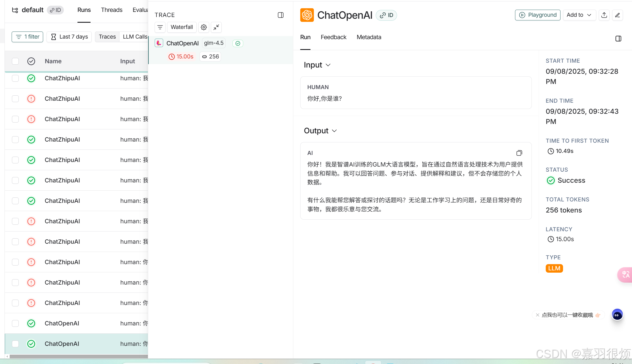632x364 pixels.
Task: Dismiss the bookmark tip with X icon
Action: click(x=537, y=315)
